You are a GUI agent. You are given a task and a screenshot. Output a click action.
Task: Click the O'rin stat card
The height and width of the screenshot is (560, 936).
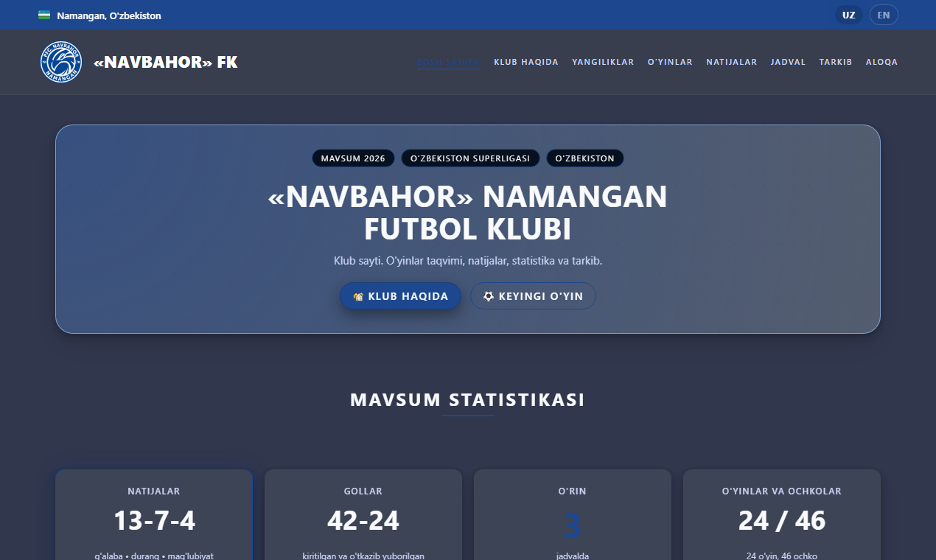pos(573,514)
